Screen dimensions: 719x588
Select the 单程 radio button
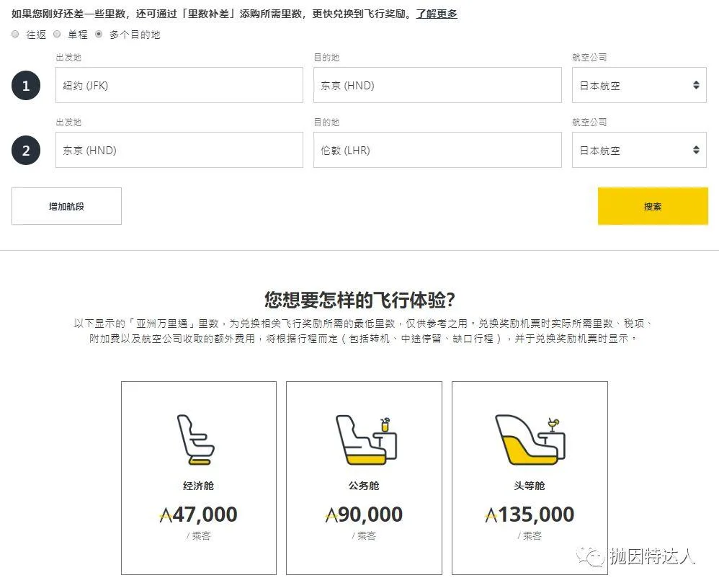click(x=57, y=33)
